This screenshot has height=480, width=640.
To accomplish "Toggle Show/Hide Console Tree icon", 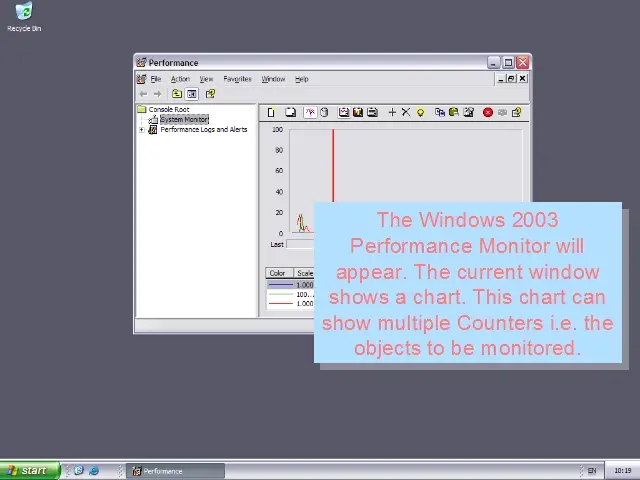I will click(x=191, y=94).
